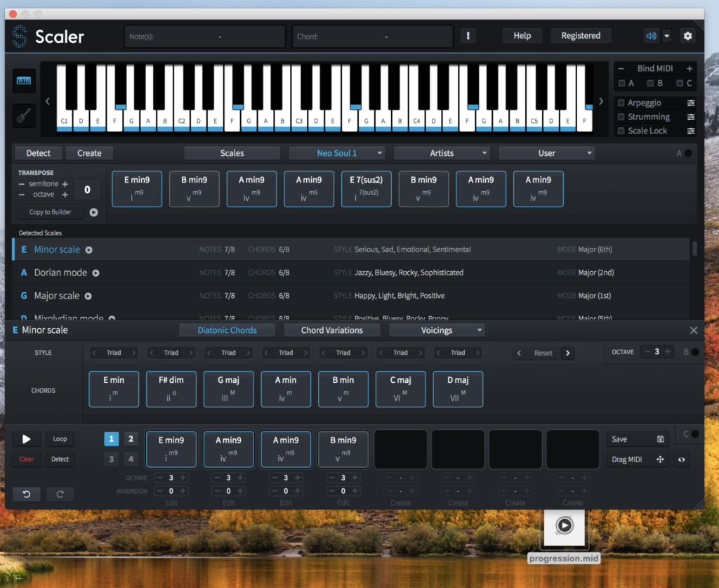Click the exclamation mark panic button
Screen dimensions: 719x588
click(468, 36)
